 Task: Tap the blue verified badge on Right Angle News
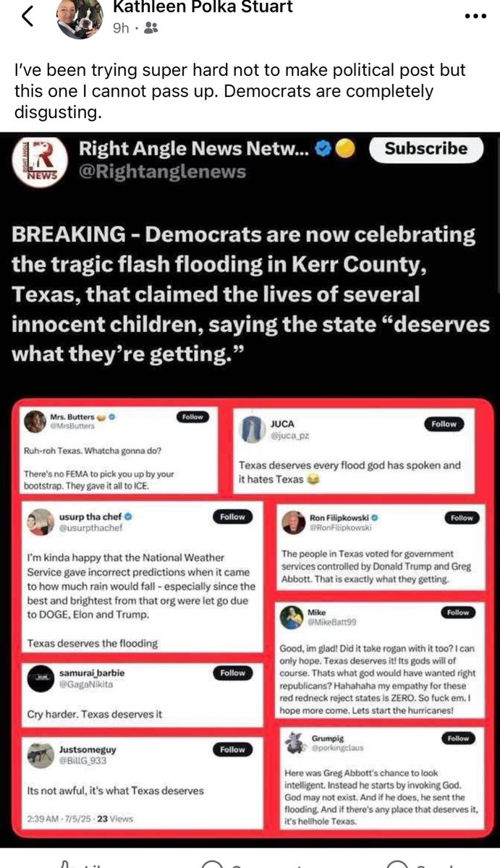click(325, 148)
